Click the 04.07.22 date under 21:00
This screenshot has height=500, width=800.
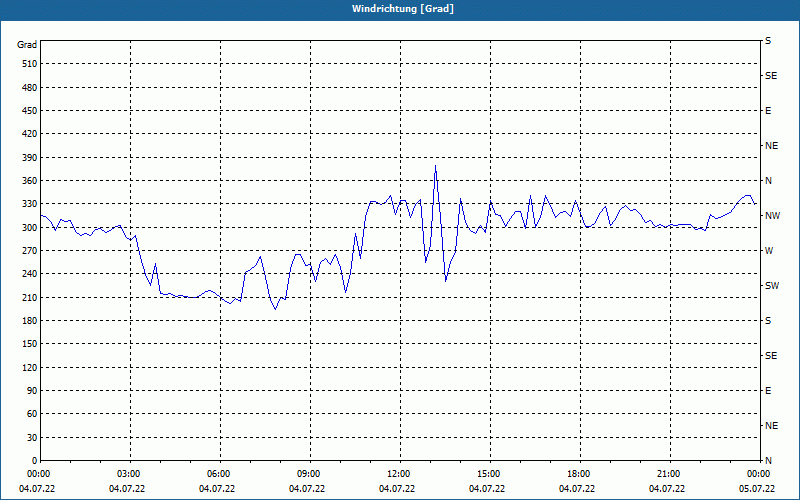tap(667, 489)
